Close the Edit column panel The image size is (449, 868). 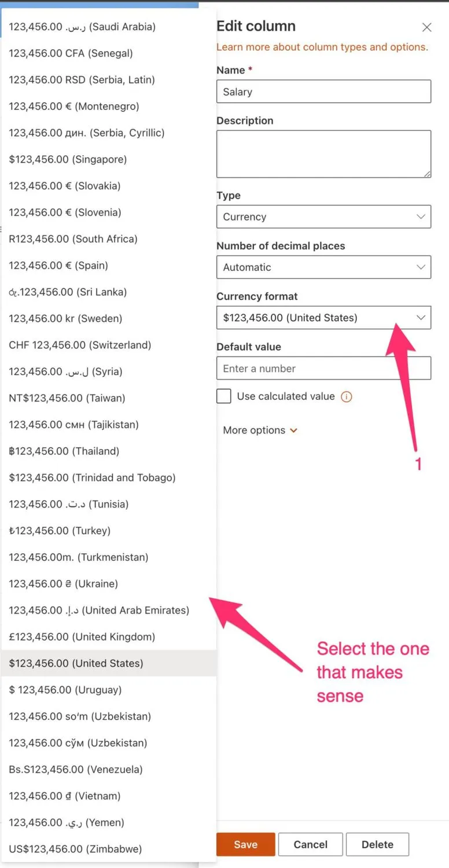click(x=427, y=27)
